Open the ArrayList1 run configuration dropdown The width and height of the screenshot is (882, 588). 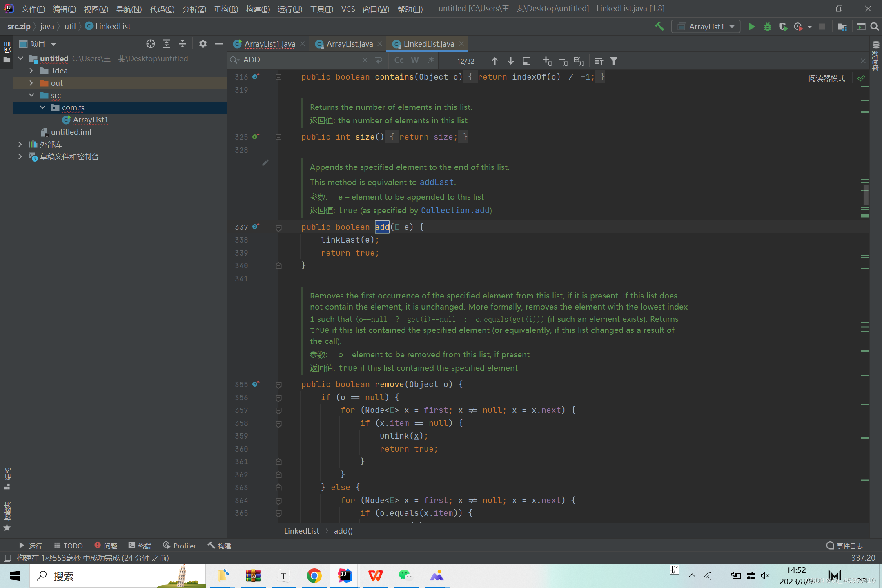tap(706, 27)
